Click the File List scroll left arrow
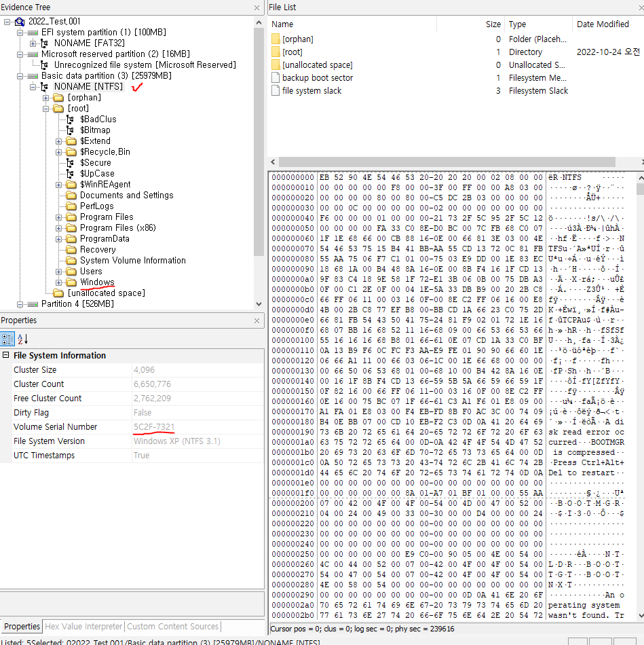This screenshot has height=645, width=644. [x=273, y=162]
